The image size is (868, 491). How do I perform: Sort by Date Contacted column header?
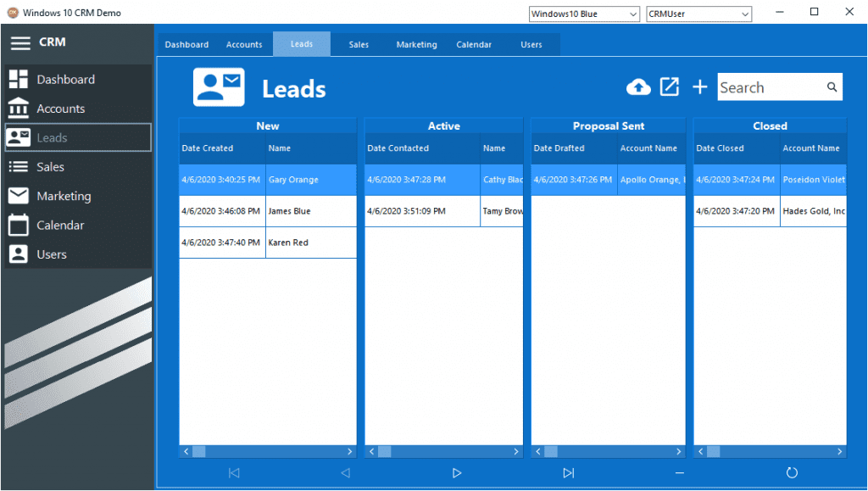[x=422, y=148]
